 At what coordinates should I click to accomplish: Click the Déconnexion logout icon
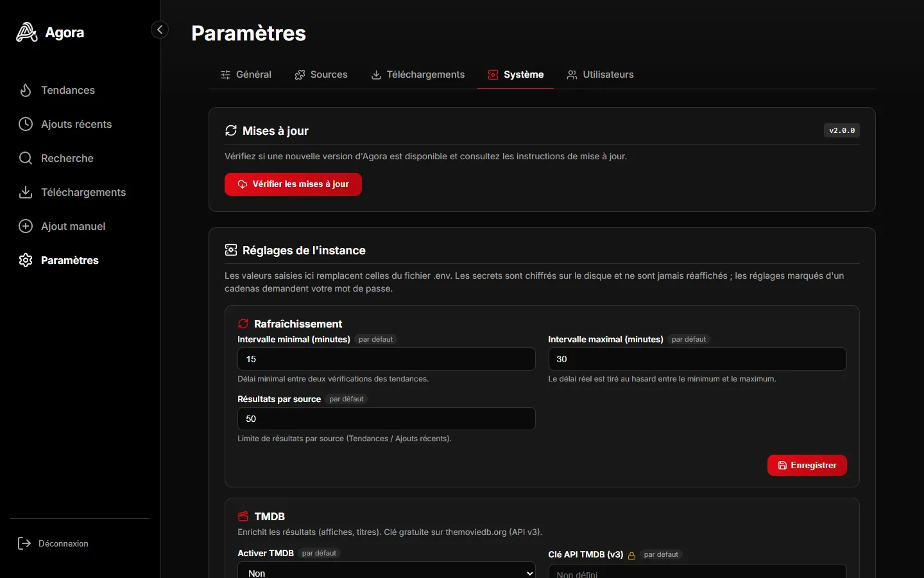pyautogui.click(x=24, y=543)
